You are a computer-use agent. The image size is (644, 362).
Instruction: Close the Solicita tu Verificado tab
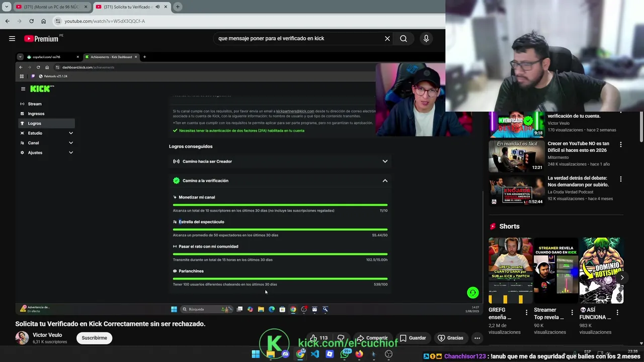point(165,7)
